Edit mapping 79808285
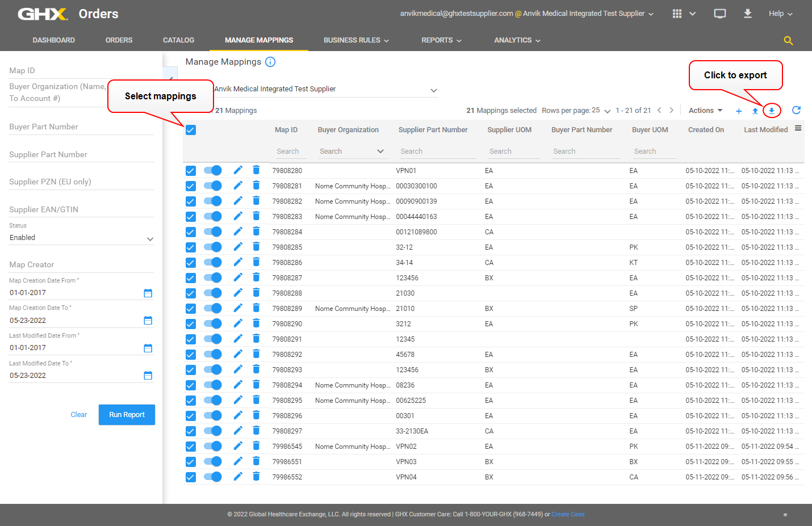This screenshot has height=526, width=812. pyautogui.click(x=238, y=247)
